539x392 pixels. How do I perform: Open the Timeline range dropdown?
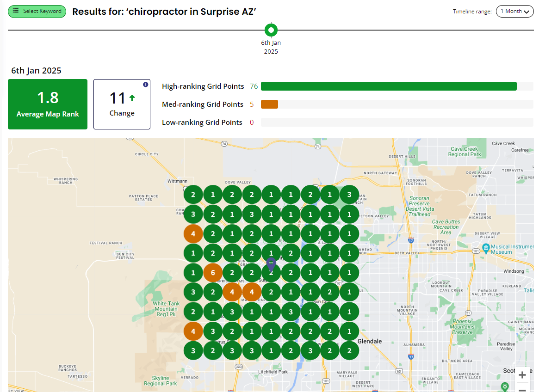[x=514, y=11]
